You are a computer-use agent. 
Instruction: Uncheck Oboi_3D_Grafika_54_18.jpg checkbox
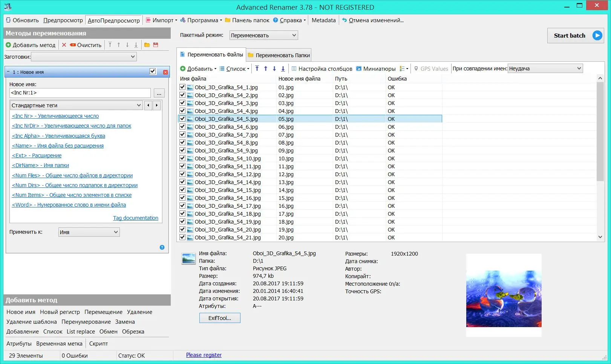coord(182,213)
